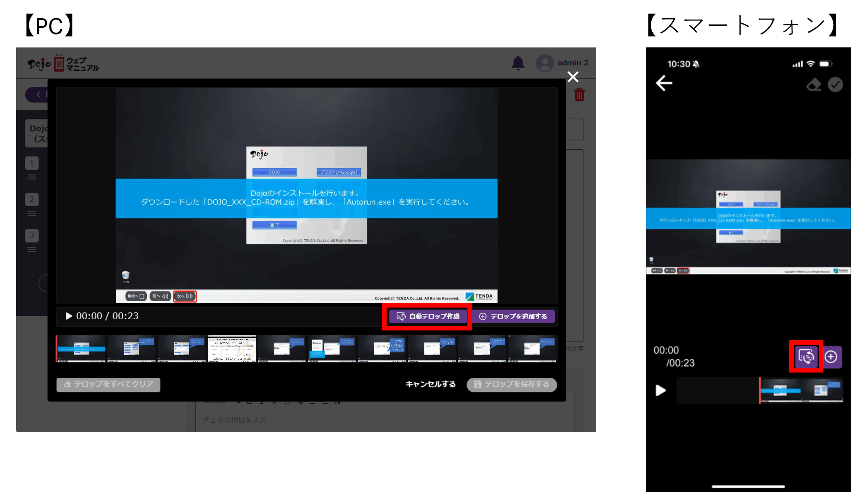Tap the smartphone checkmark confirm icon
The image size is (868, 492).
pyautogui.click(x=835, y=85)
